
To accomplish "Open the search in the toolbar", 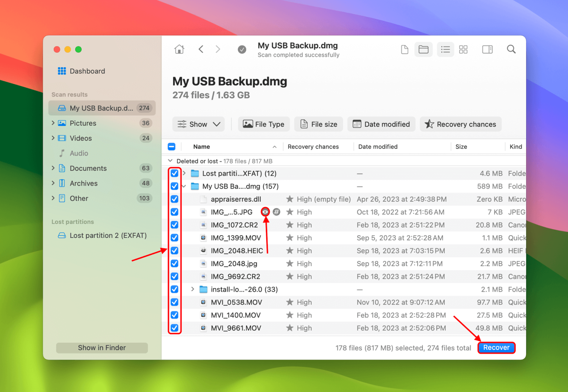I will click(x=511, y=49).
